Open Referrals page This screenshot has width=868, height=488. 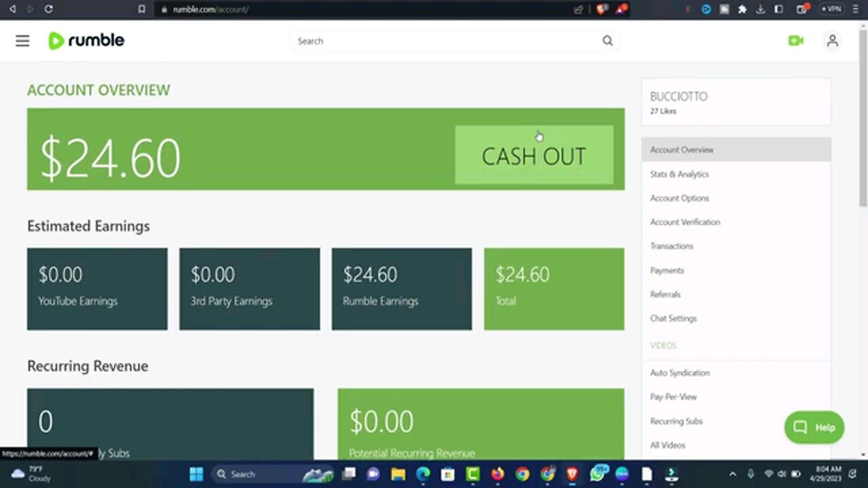(665, 294)
